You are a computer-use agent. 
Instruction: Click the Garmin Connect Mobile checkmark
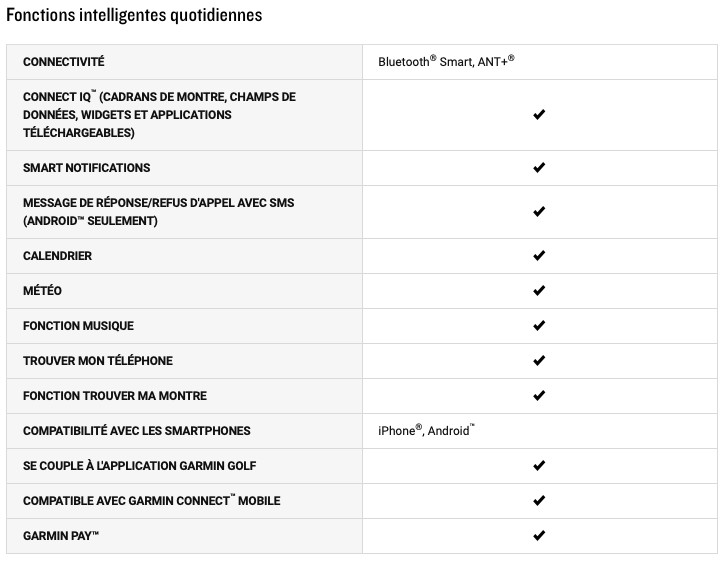click(539, 501)
